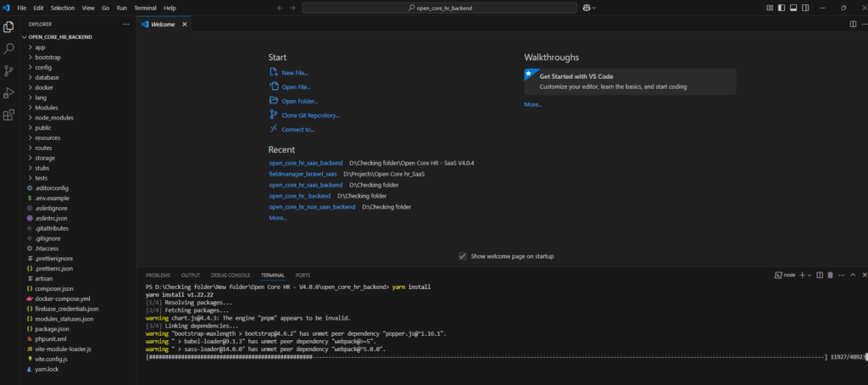Open the Search view in activity bar
The image size is (868, 385).
[8, 48]
